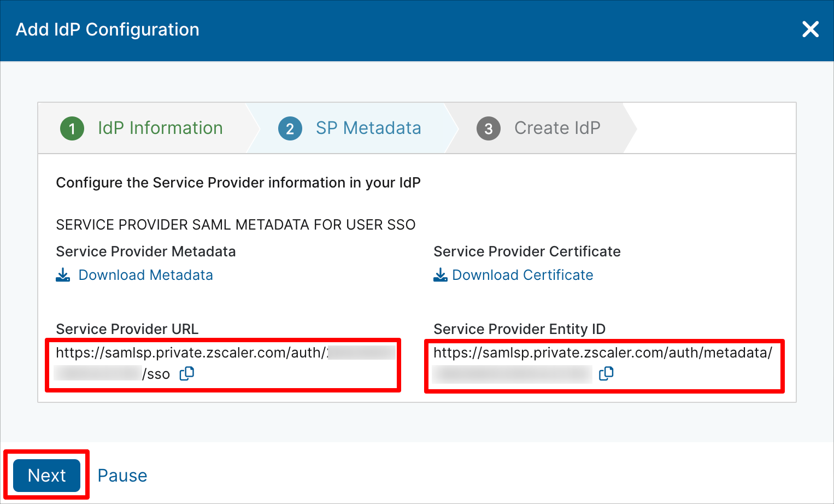Viewport: 834px width, 504px height.
Task: Open the Create IdP step
Action: coord(557,128)
